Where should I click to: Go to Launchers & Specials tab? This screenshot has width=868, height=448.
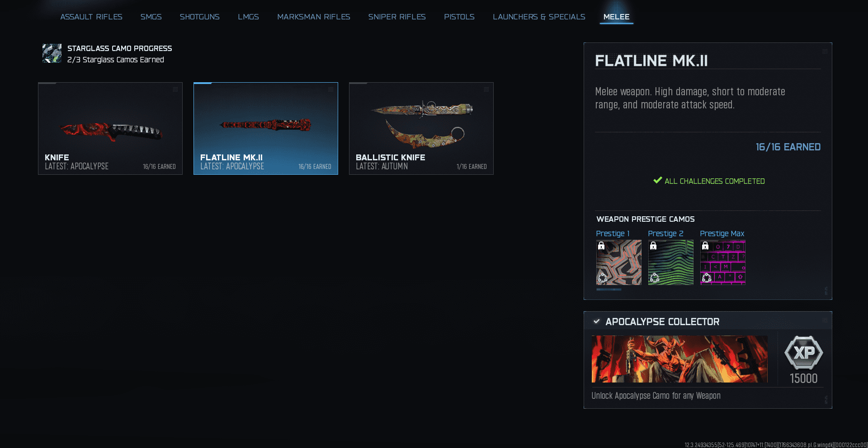pos(539,17)
